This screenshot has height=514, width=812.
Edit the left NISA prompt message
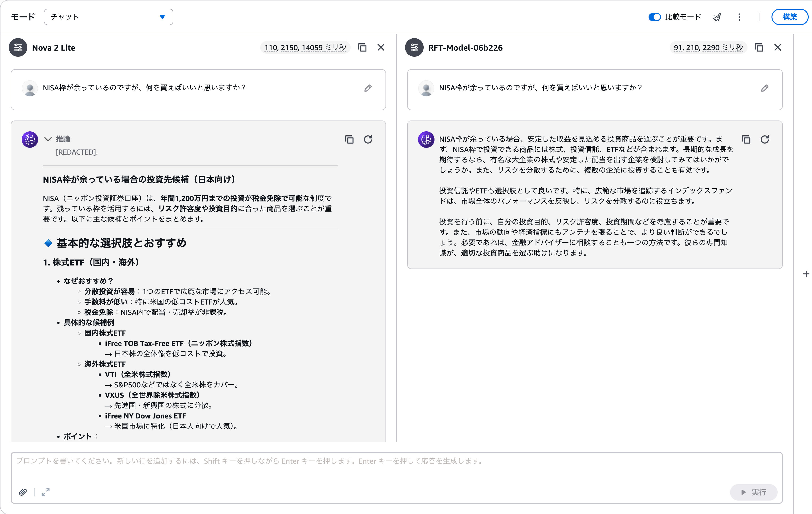point(368,88)
